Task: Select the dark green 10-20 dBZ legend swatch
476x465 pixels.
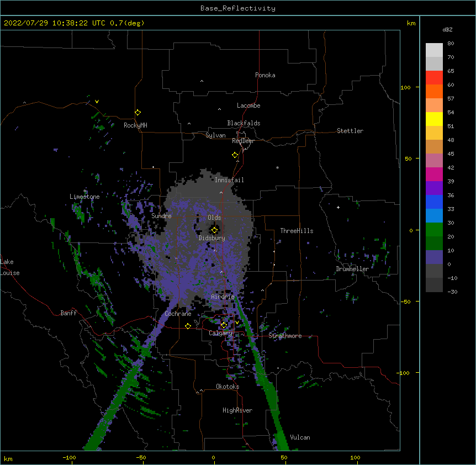Action: point(434,244)
